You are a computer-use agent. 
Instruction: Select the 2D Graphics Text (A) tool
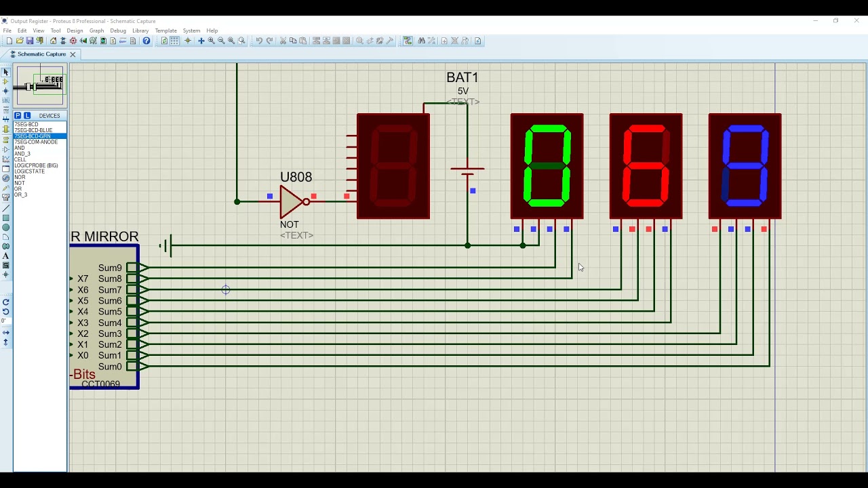(x=5, y=256)
